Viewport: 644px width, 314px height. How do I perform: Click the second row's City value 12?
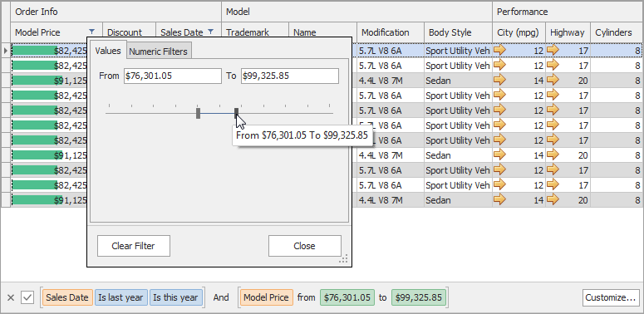[x=538, y=66]
